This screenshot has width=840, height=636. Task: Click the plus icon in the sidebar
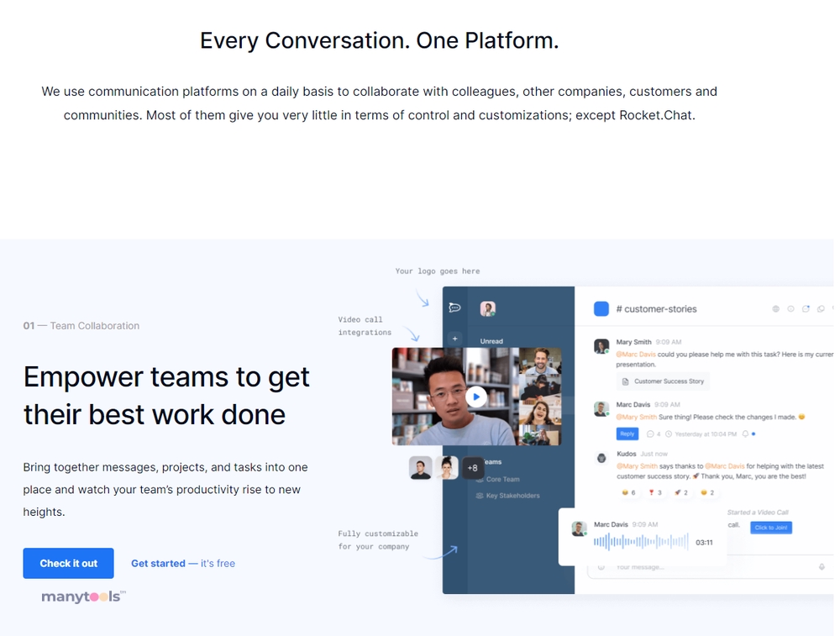pos(454,339)
